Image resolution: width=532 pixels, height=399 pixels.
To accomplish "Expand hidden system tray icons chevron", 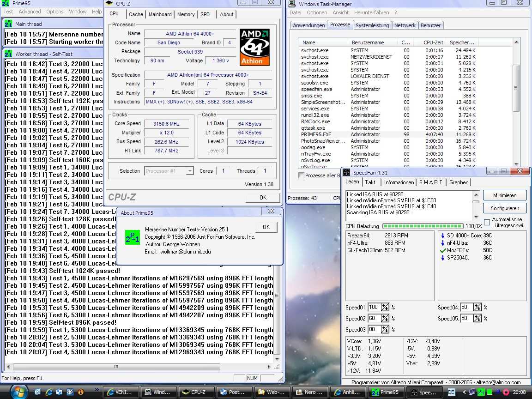I will [x=465, y=392].
